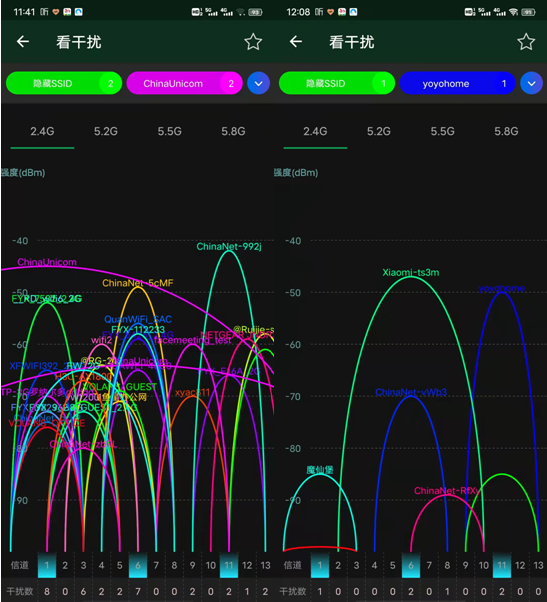Tap highlighted channel 6 on left chart
This screenshot has height=602, width=547.
point(138,565)
